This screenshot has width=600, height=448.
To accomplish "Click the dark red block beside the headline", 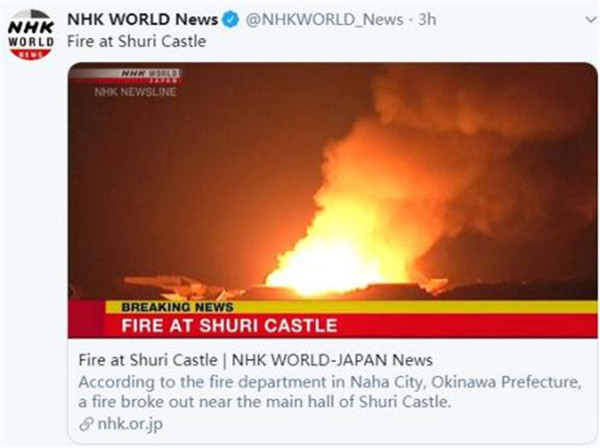I will coord(86,318).
